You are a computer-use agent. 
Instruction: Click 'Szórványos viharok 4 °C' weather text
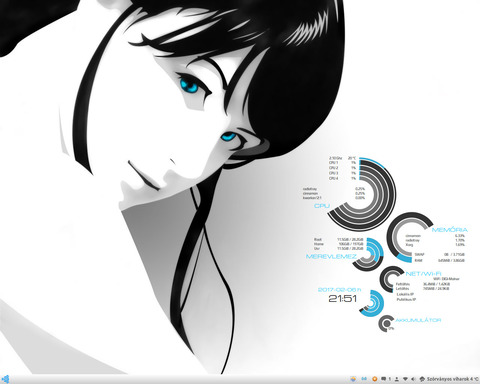pos(453,379)
